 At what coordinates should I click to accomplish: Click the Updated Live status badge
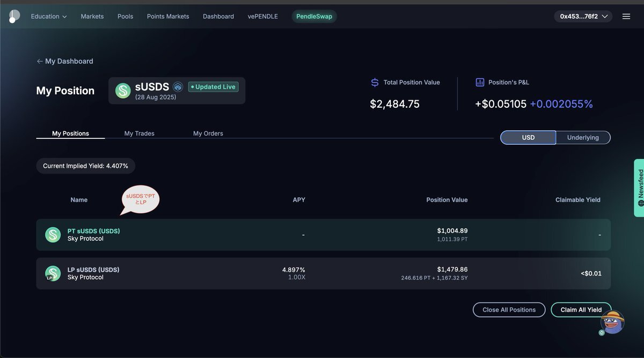point(214,87)
